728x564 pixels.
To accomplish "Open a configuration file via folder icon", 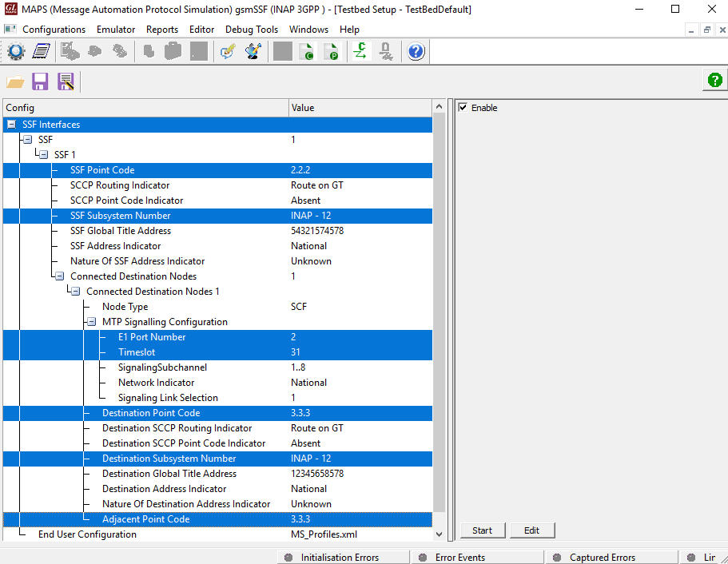I will pos(14,81).
